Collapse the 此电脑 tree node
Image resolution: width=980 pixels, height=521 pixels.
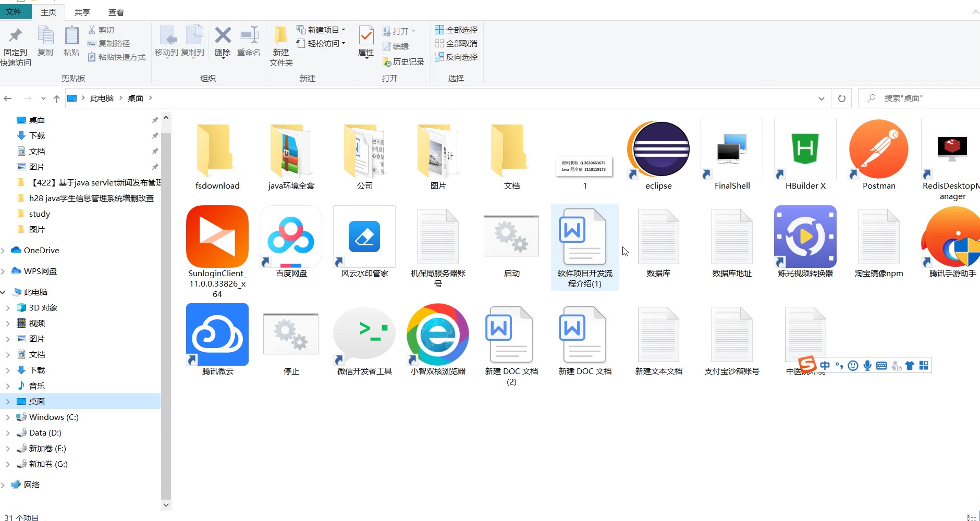click(4, 292)
